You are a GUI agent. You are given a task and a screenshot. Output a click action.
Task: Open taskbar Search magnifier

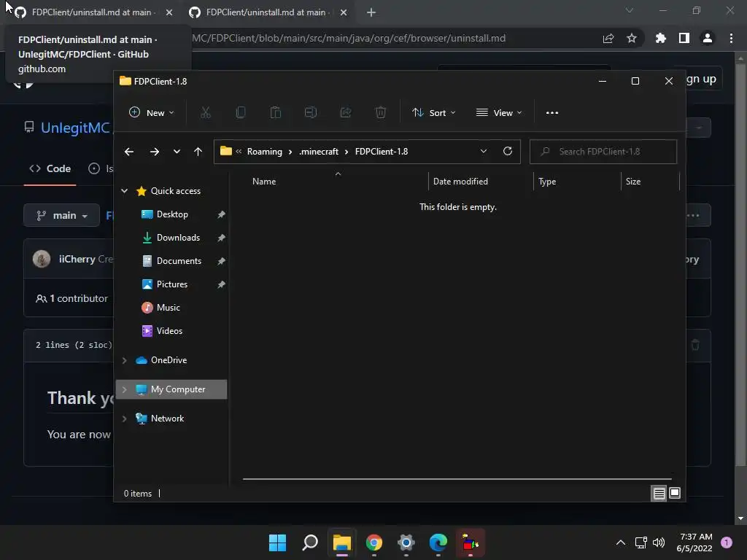click(x=309, y=542)
